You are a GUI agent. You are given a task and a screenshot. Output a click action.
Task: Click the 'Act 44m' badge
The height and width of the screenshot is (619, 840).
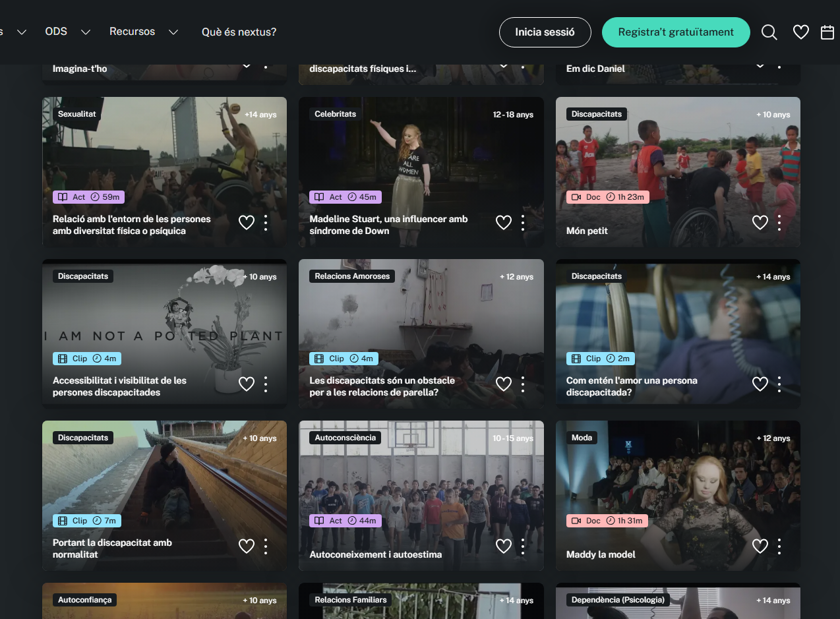click(x=345, y=521)
